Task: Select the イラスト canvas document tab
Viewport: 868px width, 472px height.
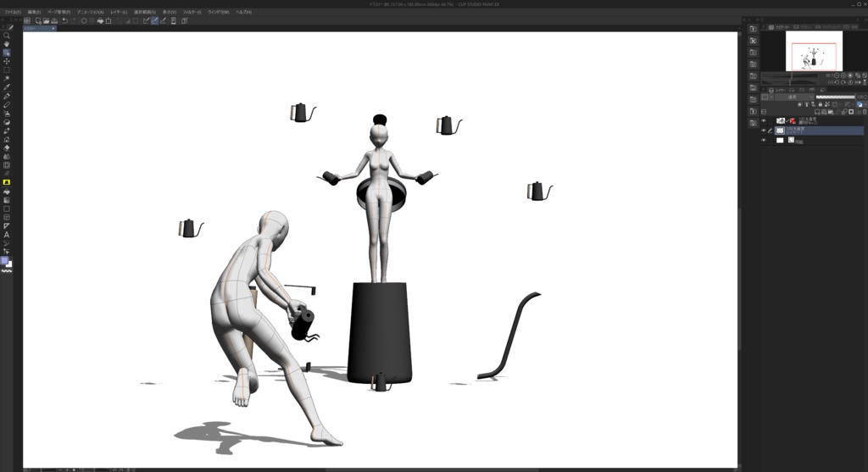Action: [x=39, y=28]
